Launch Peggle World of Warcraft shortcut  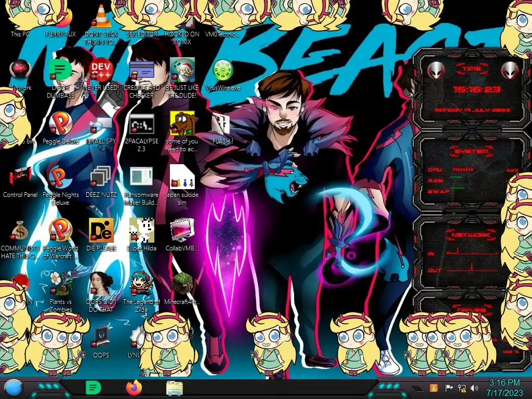[x=60, y=230]
